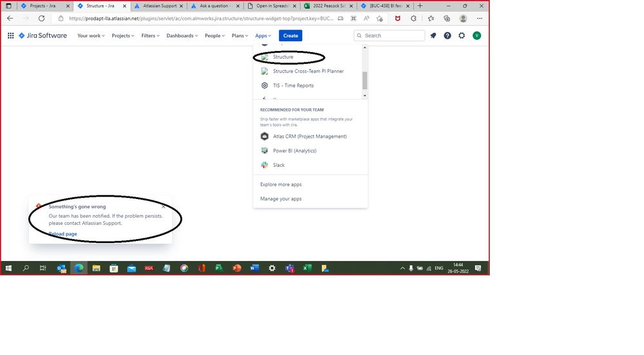Click down arrow of Apps menu scrollbar
The width and height of the screenshot is (644, 355).
click(365, 95)
